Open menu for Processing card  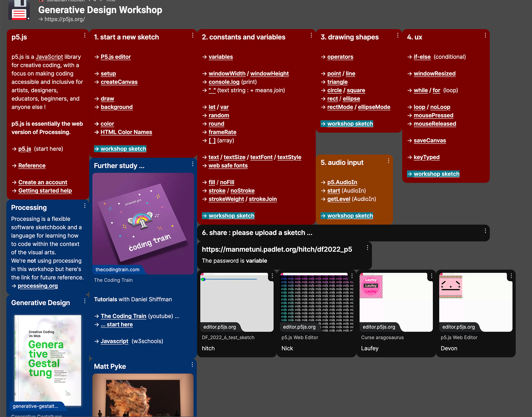click(x=85, y=206)
